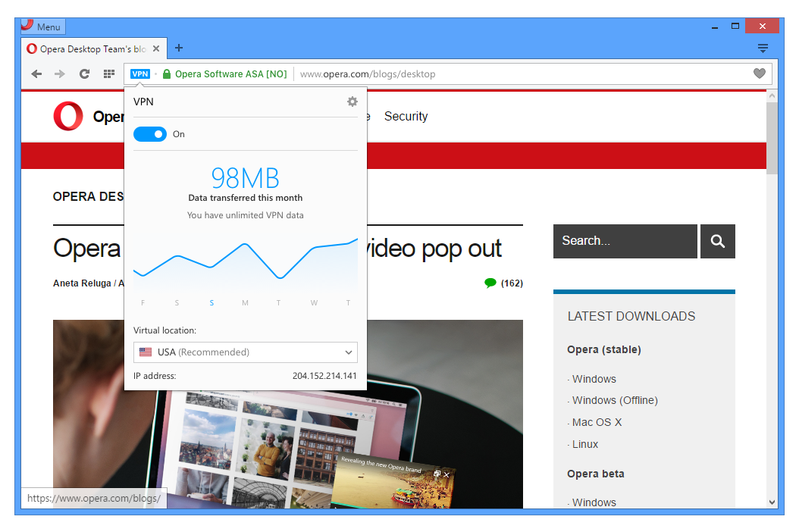Click the green comment bubble icon
This screenshot has height=532, width=799.
click(490, 282)
